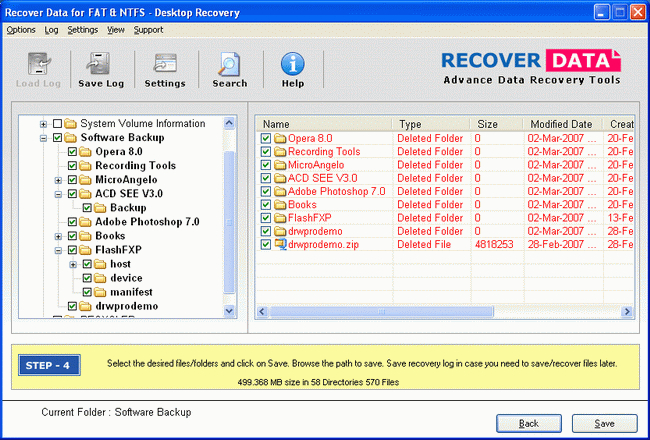Expand the MicroAngelo tree node

pos(58,180)
